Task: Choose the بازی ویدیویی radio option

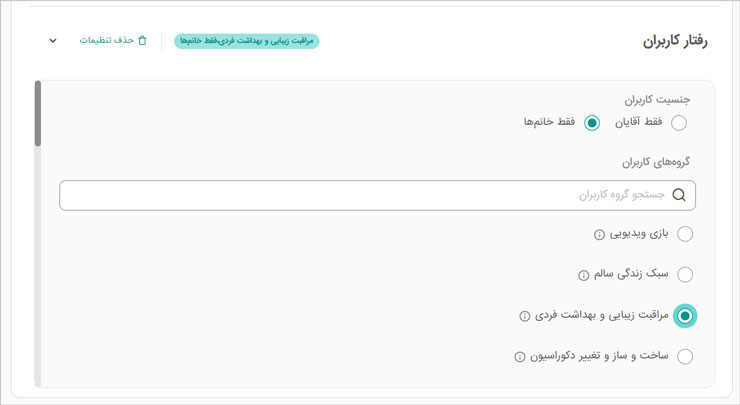Action: pos(685,234)
